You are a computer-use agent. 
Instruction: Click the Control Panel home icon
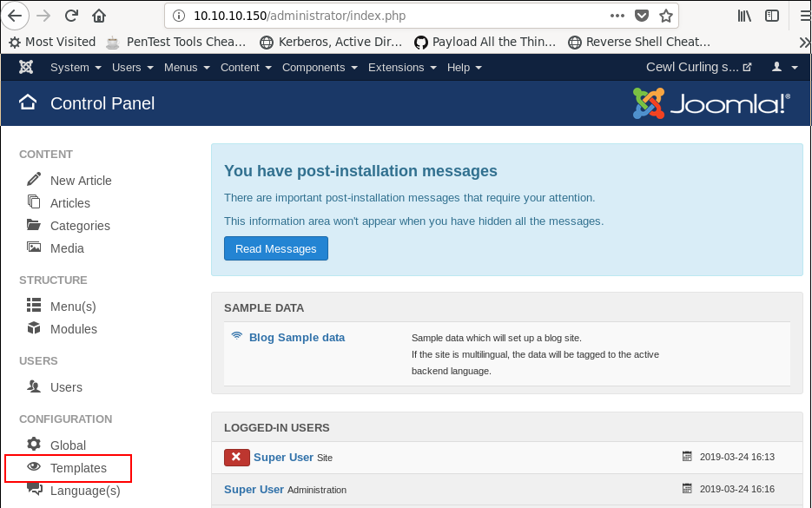[28, 103]
